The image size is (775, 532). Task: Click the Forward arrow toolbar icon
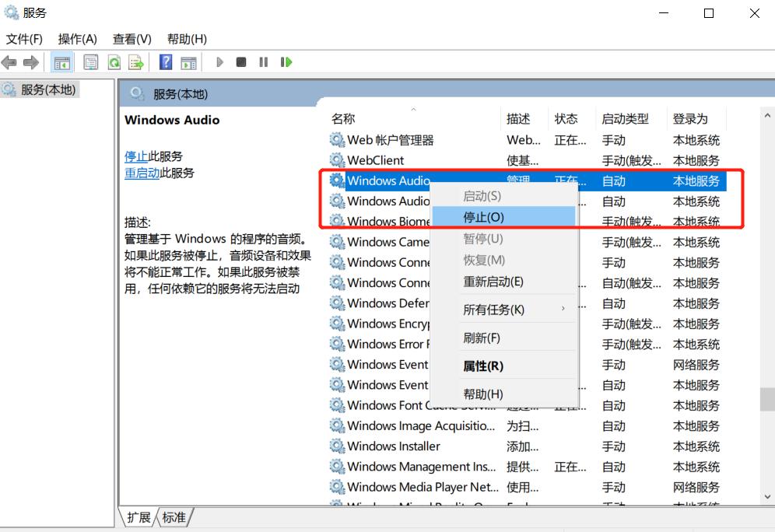30,62
